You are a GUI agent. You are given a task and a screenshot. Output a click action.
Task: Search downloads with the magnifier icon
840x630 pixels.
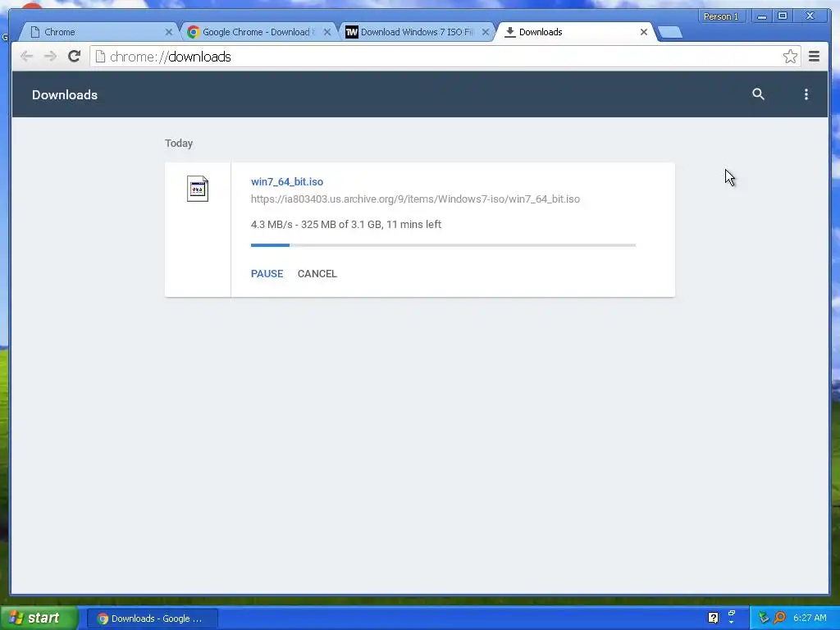[x=758, y=94]
